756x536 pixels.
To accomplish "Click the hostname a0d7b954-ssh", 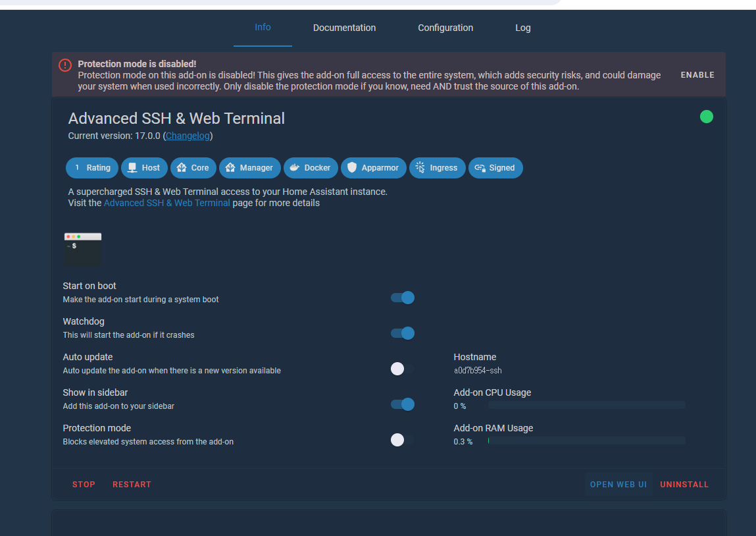I will 477,371.
